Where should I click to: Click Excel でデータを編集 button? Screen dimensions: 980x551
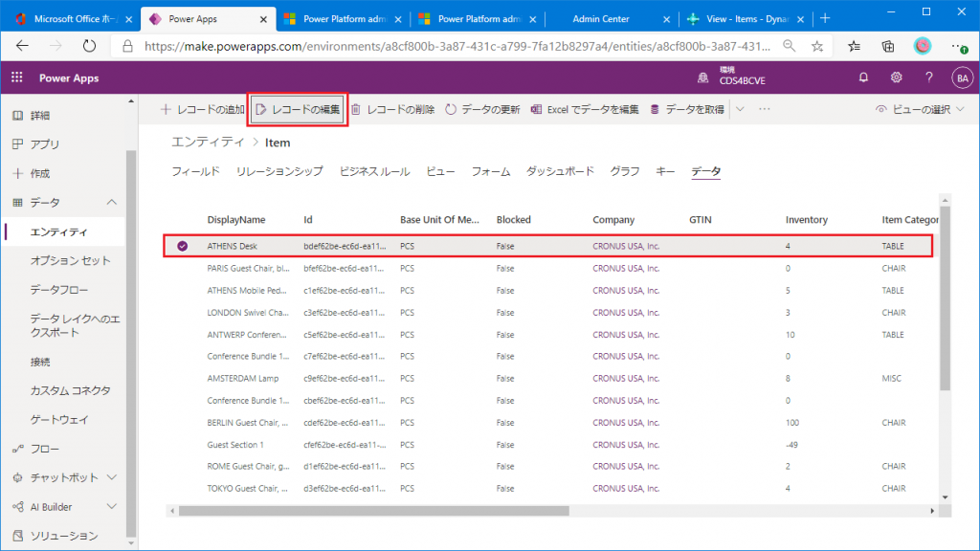pyautogui.click(x=585, y=109)
